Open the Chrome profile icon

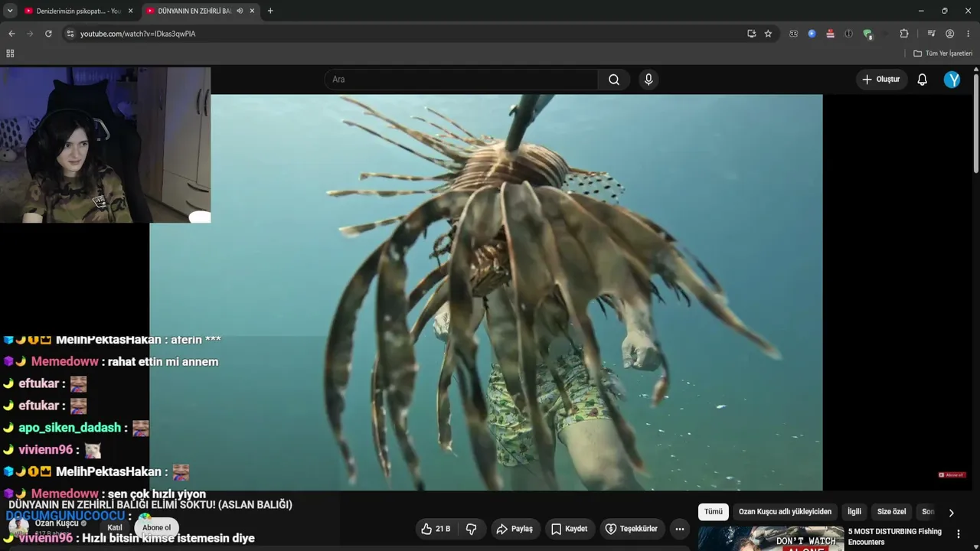949,34
